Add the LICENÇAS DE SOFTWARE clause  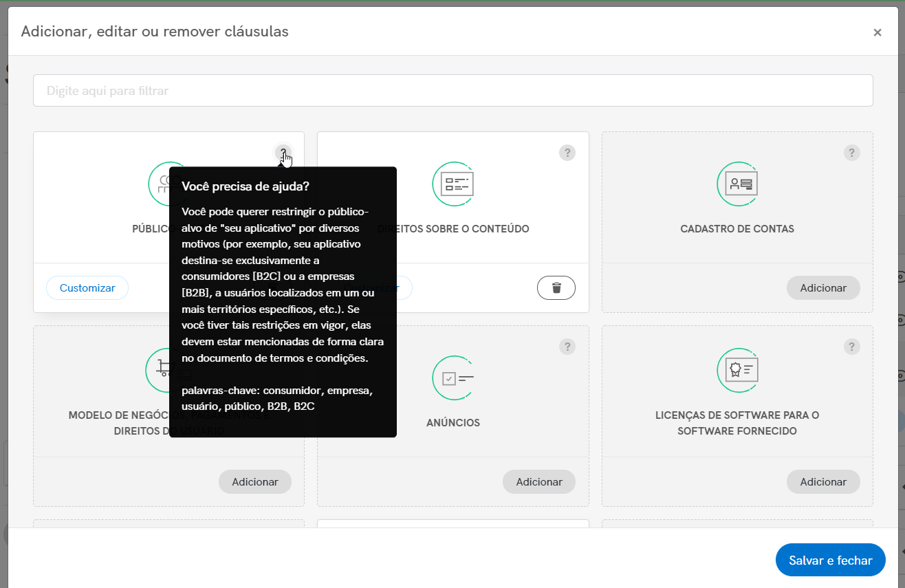[x=823, y=481]
